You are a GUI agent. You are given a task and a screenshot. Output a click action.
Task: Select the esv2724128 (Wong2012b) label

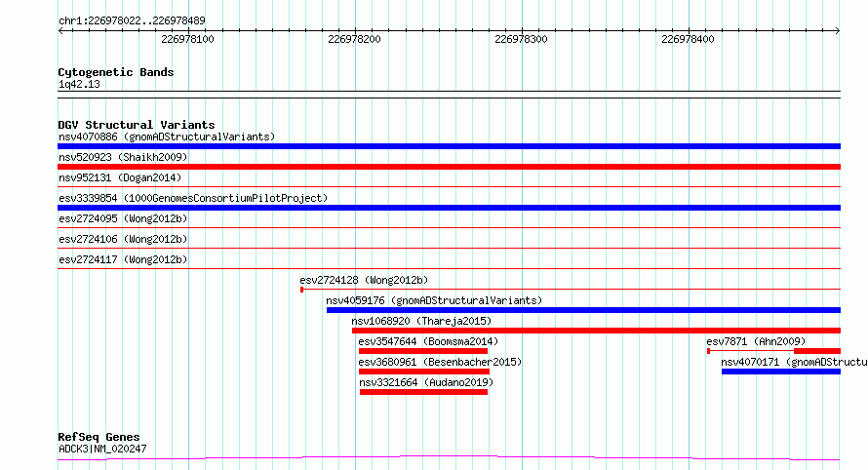click(364, 280)
